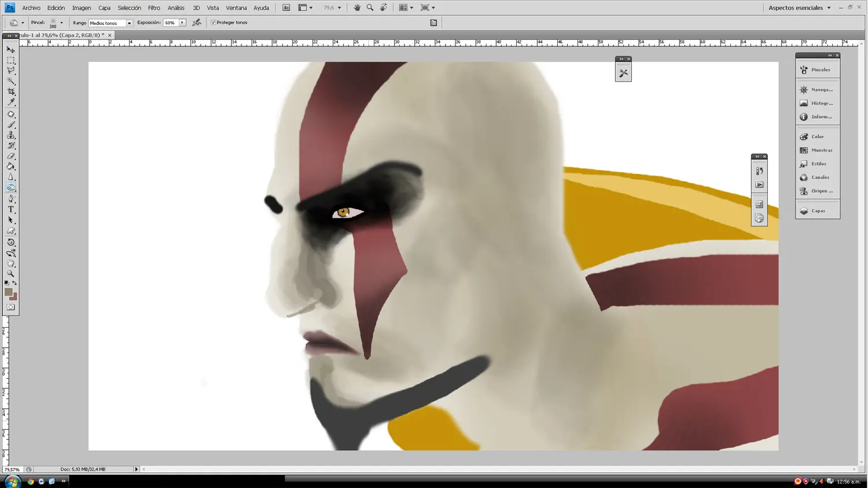This screenshot has width=868, height=488.
Task: Reset to default black and white colors
Action: (x=6, y=283)
